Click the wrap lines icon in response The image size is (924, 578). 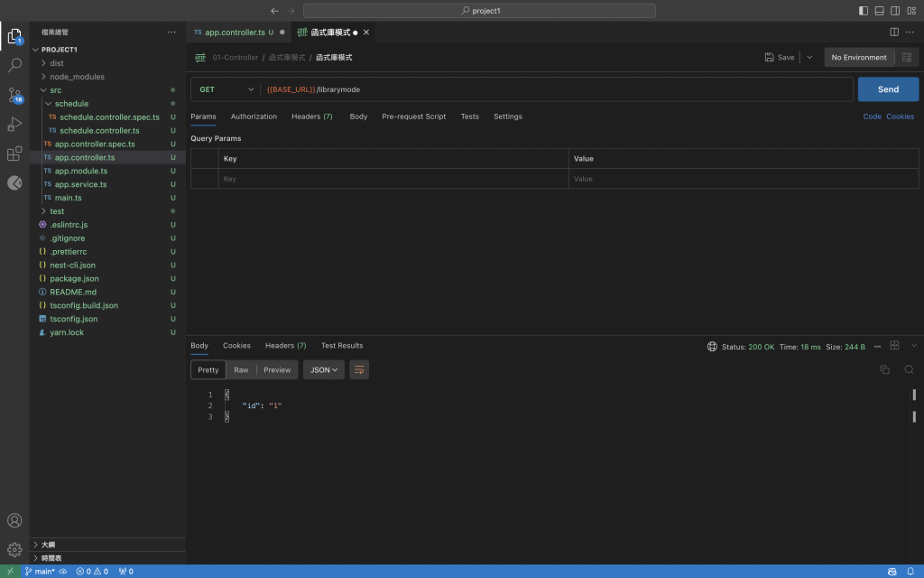tap(359, 369)
